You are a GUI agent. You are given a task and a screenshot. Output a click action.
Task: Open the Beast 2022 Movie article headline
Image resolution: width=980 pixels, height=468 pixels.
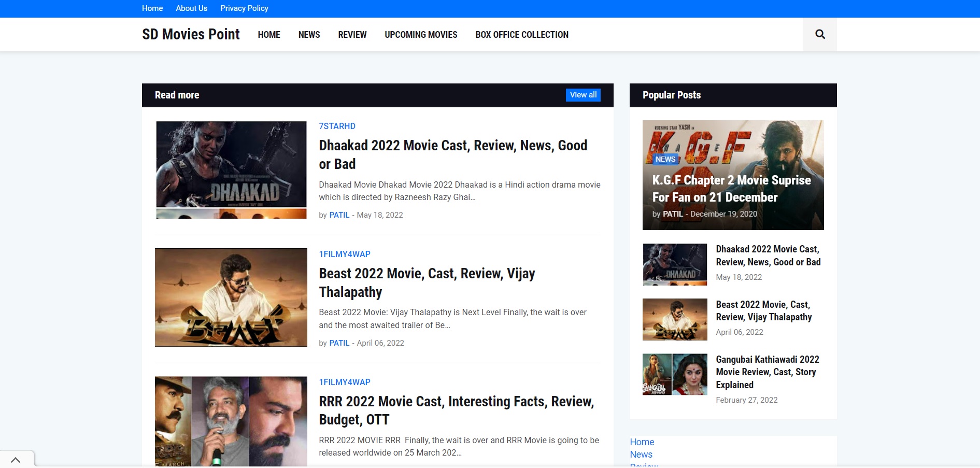point(427,282)
